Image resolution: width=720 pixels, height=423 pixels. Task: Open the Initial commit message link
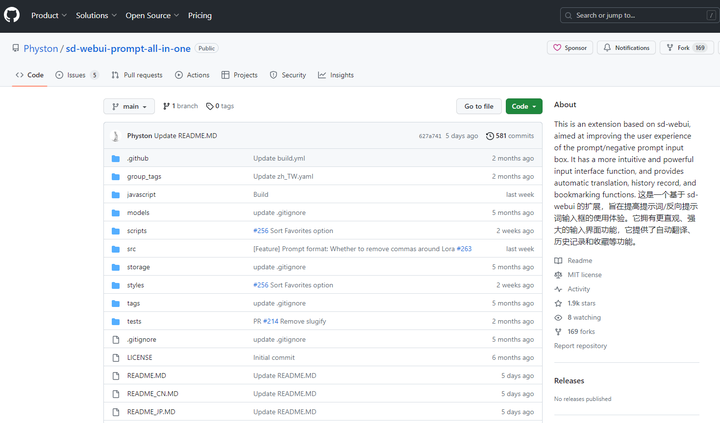[x=274, y=357]
